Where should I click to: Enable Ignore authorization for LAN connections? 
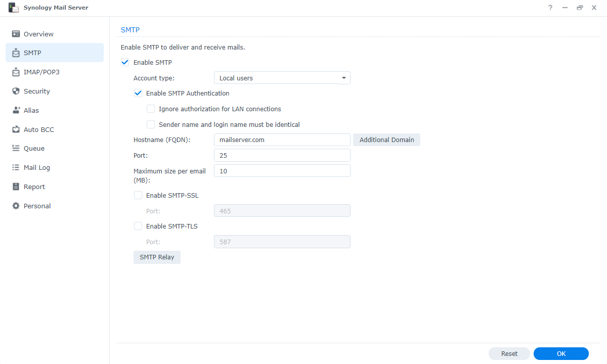[x=151, y=109]
